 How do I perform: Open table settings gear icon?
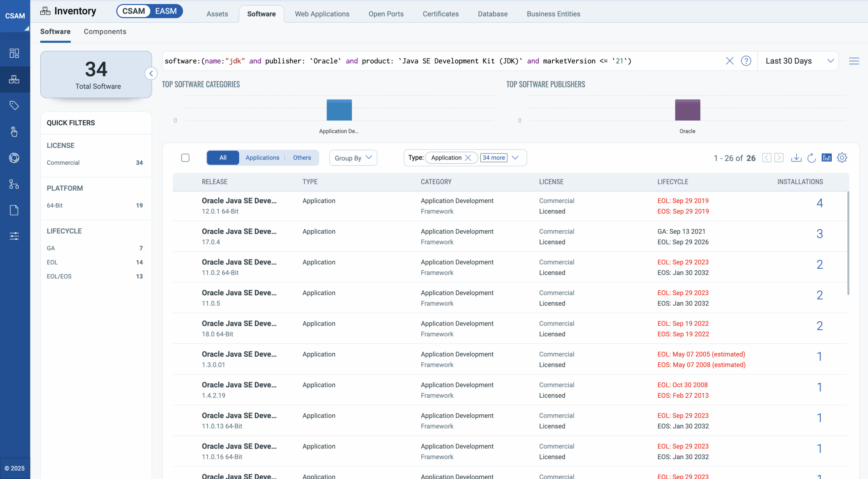[x=842, y=158]
